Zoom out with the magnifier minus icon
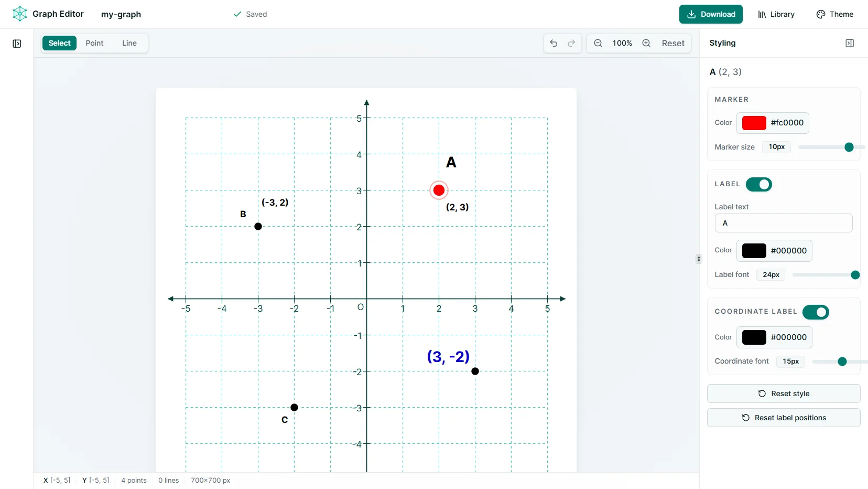Image resolution: width=868 pixels, height=489 pixels. point(598,43)
